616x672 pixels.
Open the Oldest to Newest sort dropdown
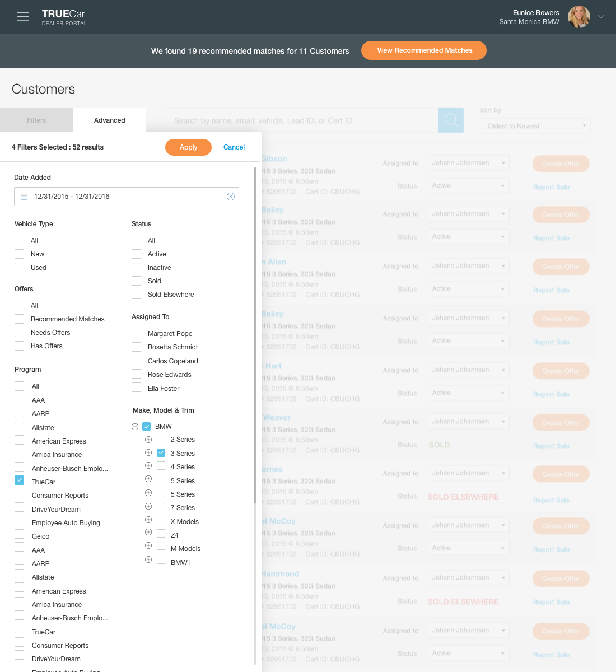click(535, 125)
